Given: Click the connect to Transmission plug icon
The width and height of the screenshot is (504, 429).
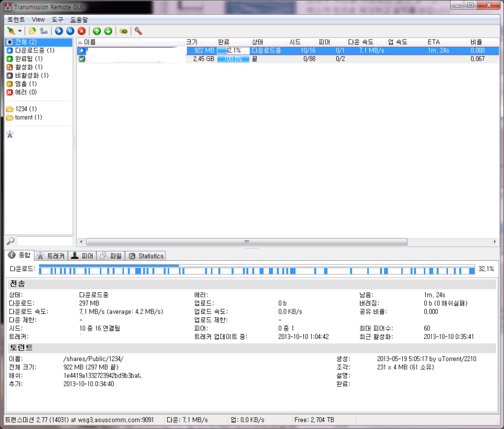Looking at the screenshot, I should coord(11,31).
